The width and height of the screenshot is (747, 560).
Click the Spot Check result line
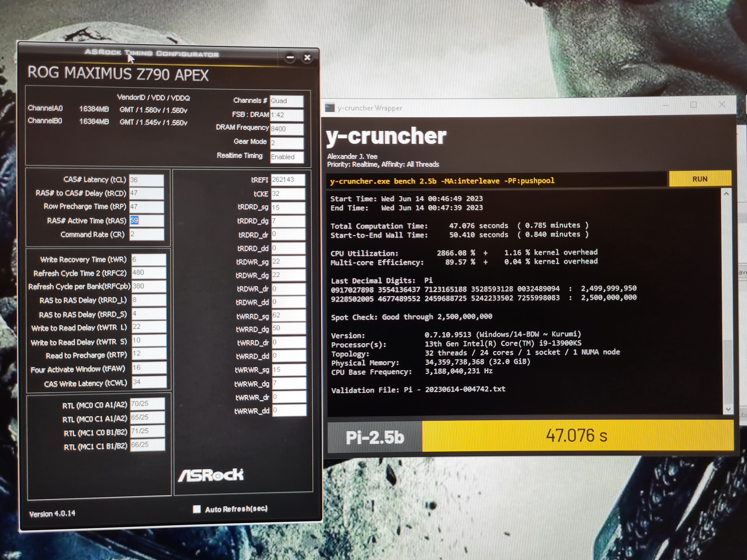pyautogui.click(x=412, y=317)
